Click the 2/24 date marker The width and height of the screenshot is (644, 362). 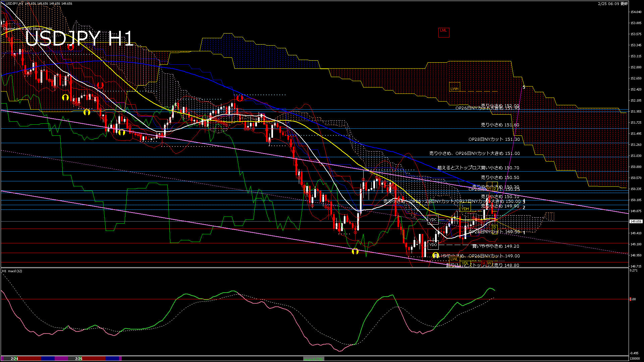tap(14, 359)
